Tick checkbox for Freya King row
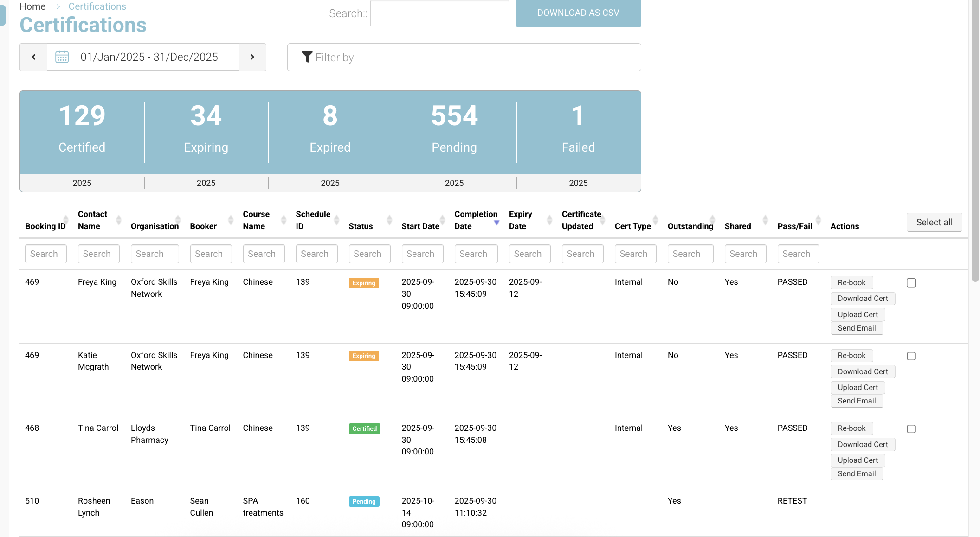980x537 pixels. tap(911, 283)
